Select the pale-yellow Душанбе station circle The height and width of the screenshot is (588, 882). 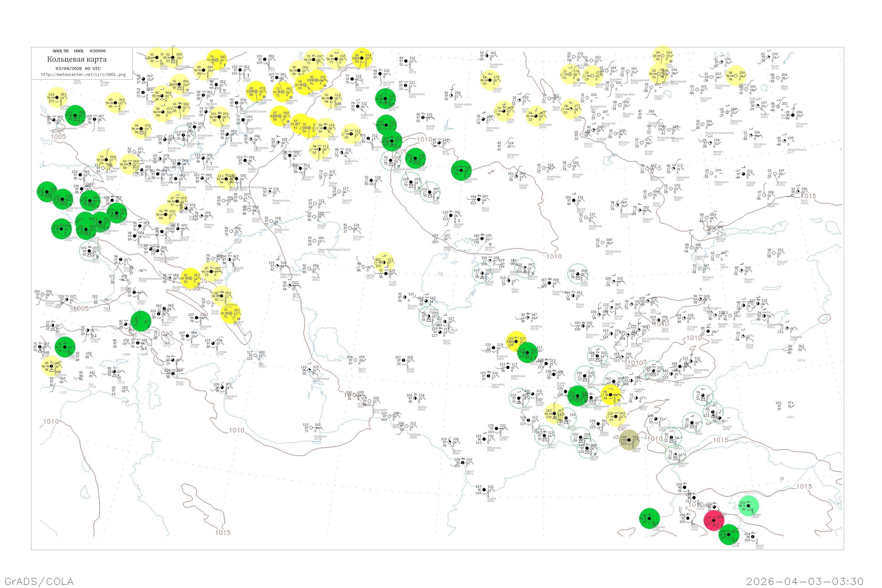pos(616,417)
